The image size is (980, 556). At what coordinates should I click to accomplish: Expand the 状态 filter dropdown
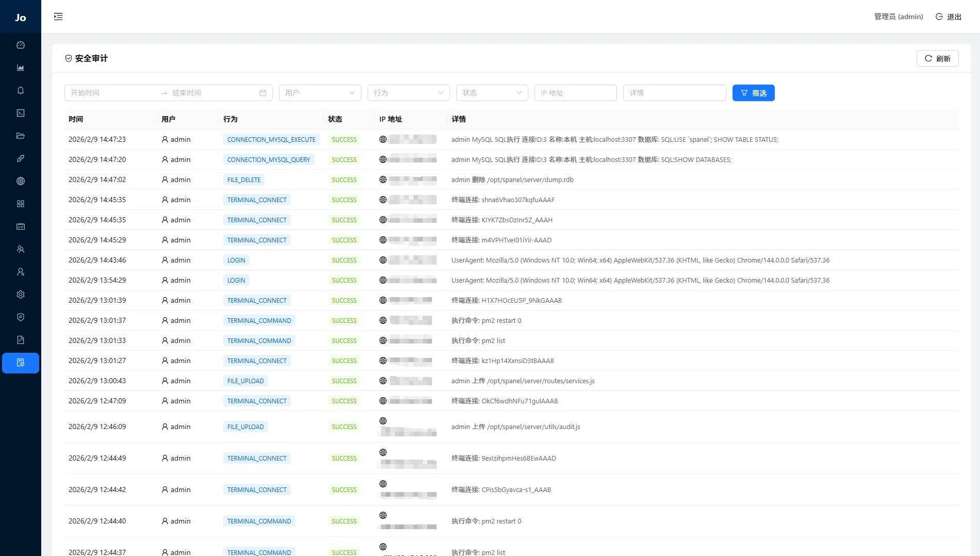pos(492,93)
